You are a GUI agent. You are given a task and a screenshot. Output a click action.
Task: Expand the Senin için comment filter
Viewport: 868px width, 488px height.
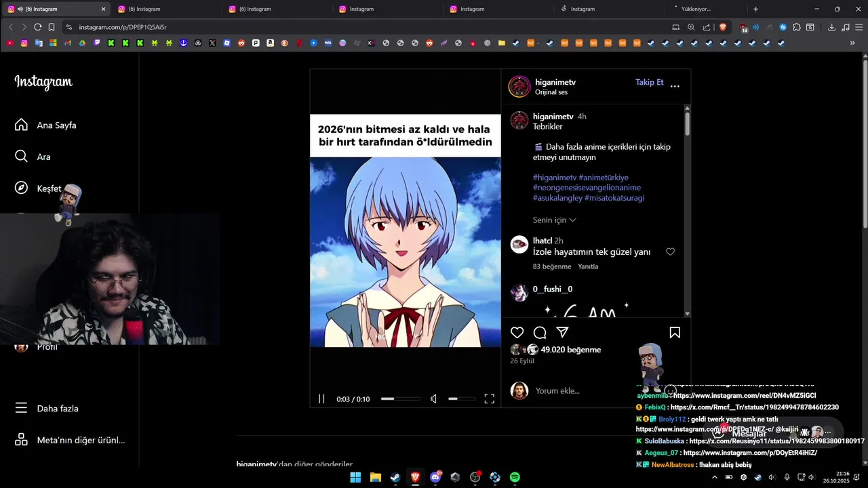[x=554, y=220]
